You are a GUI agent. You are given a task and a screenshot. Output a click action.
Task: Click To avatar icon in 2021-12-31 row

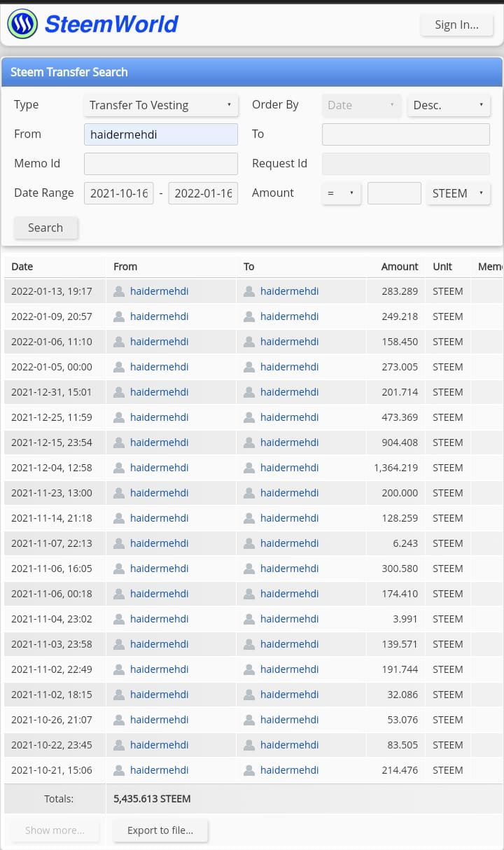[x=249, y=392]
